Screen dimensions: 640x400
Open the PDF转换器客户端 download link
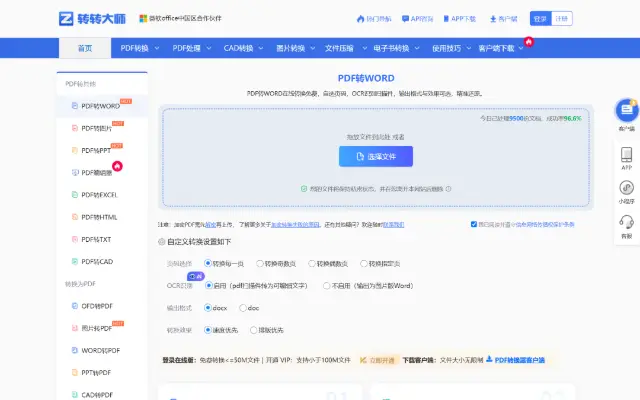[x=520, y=360]
